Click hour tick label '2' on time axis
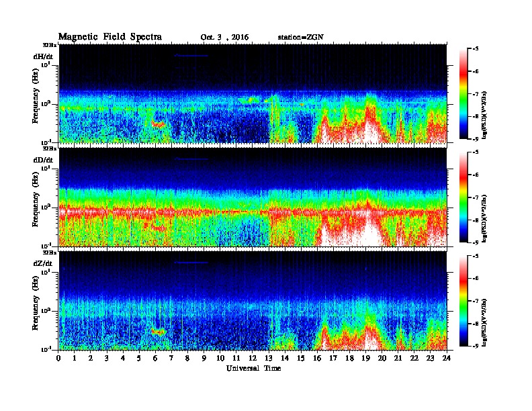The width and height of the screenshot is (532, 411). pos(91,358)
